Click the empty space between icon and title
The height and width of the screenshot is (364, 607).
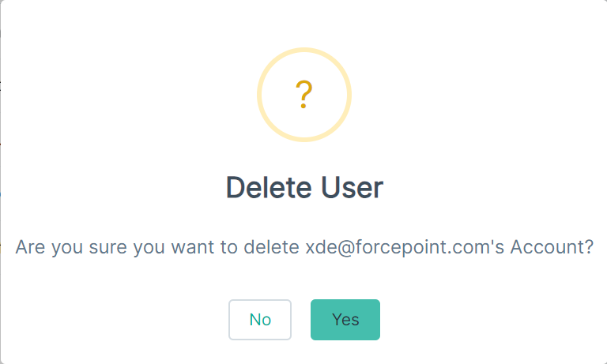point(303,158)
